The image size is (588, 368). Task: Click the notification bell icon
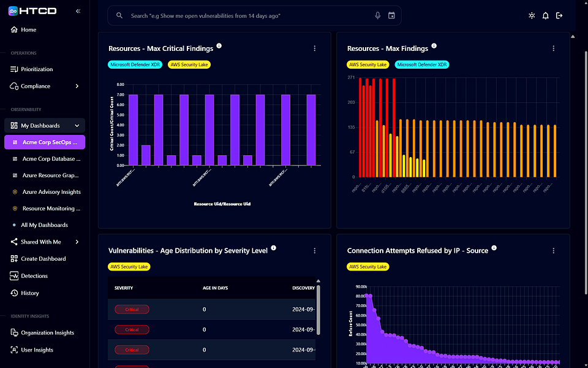545,15
